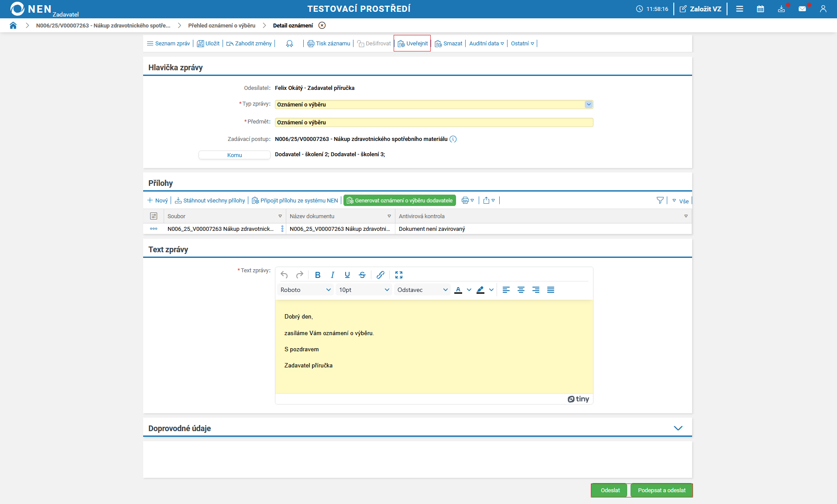Open the calendar icon in top bar
The image size is (837, 504).
[x=760, y=9]
